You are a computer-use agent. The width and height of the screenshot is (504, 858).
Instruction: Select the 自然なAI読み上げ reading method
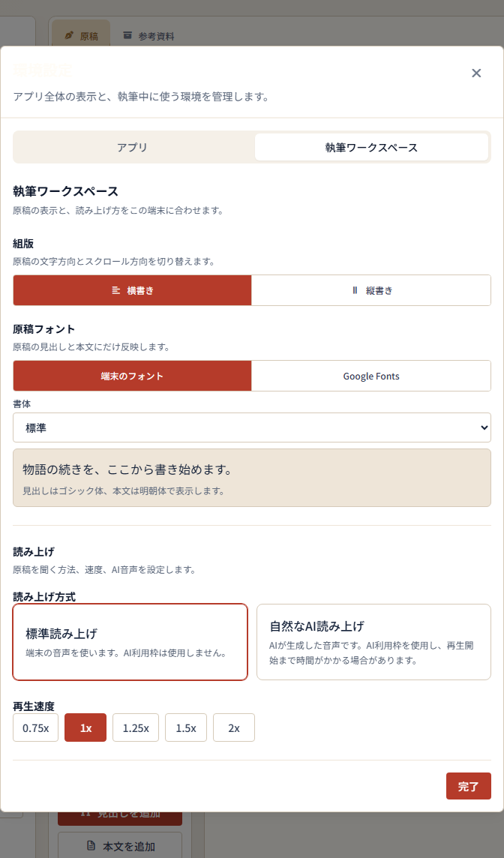coord(373,642)
